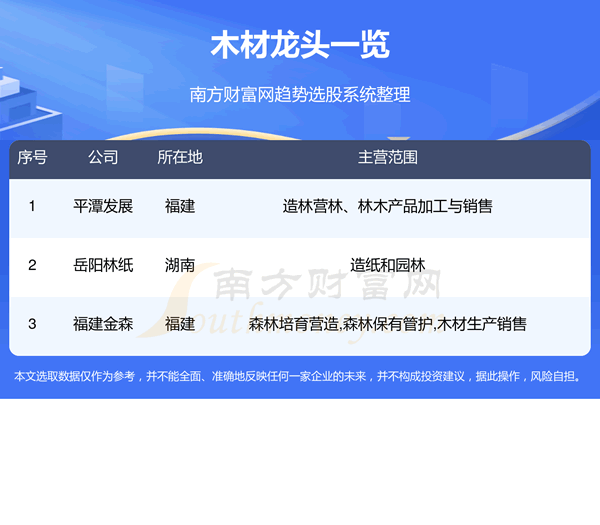This screenshot has width=600, height=525.
Task: Open the company 福建金森
Action: (x=103, y=324)
